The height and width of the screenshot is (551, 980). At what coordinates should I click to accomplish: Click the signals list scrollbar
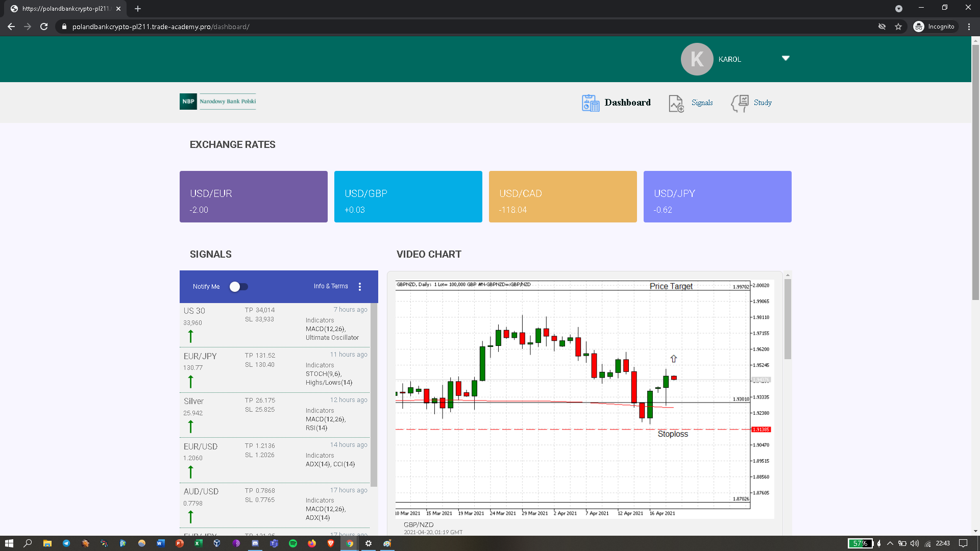click(374, 395)
